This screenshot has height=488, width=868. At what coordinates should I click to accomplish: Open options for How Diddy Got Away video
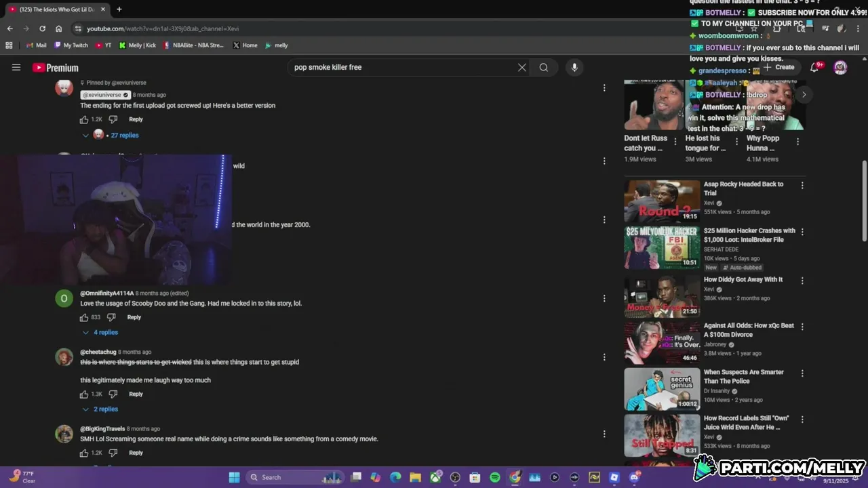[802, 281]
